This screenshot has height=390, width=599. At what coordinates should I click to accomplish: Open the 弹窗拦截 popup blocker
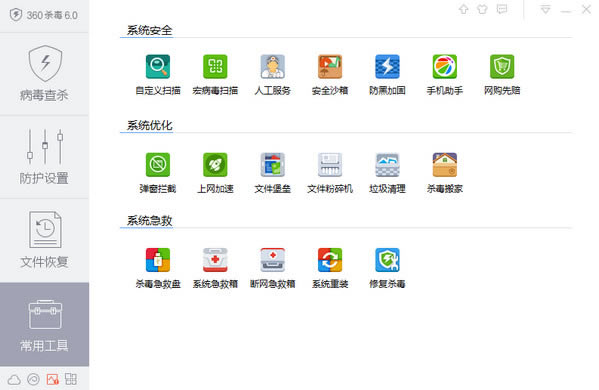click(x=158, y=165)
